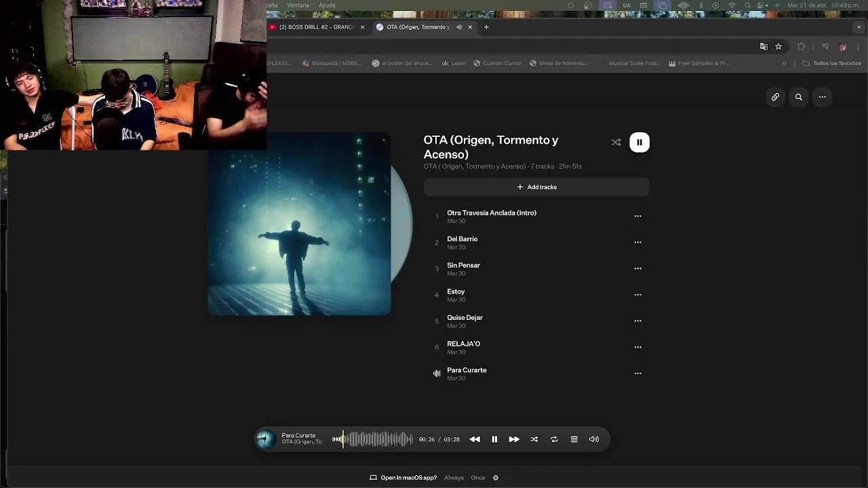The height and width of the screenshot is (488, 868).
Task: Select the OTA (Origen, Tormento y browser tab
Action: [x=418, y=27]
